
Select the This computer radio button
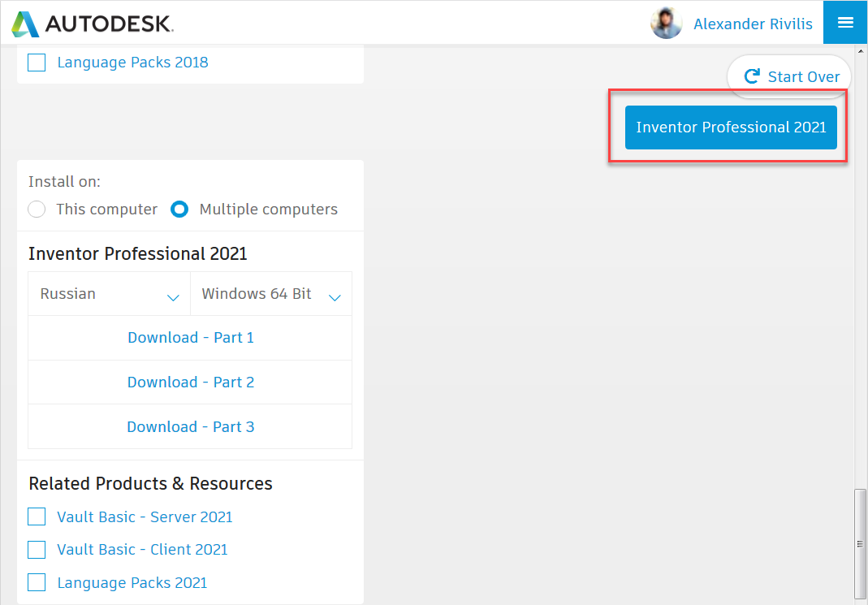point(37,210)
